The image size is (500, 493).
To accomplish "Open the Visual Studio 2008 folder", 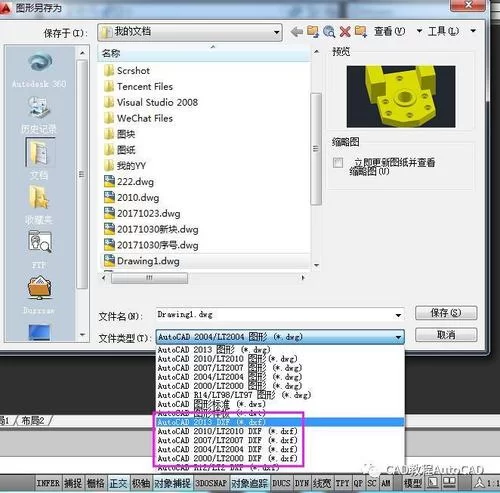I will point(151,102).
